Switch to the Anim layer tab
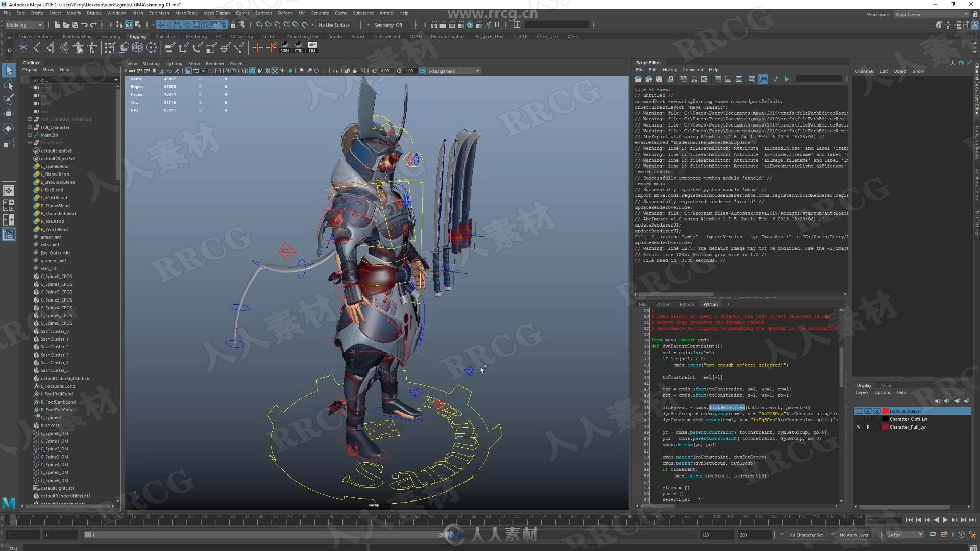 (886, 385)
